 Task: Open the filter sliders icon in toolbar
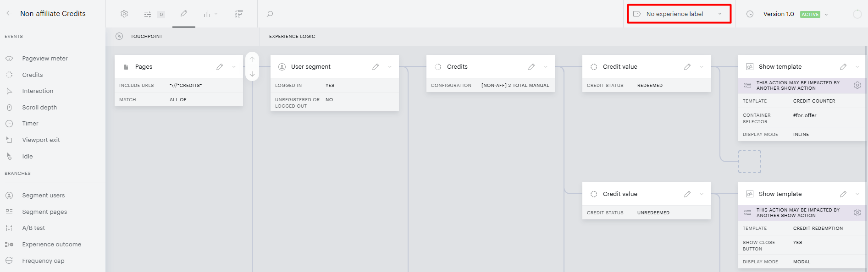coord(148,14)
